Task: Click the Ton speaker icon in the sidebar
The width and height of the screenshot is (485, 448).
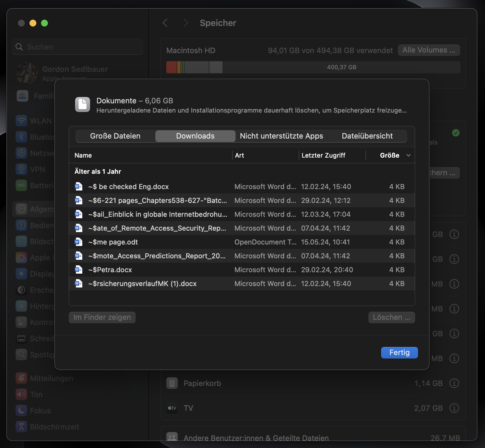Action: point(21,394)
